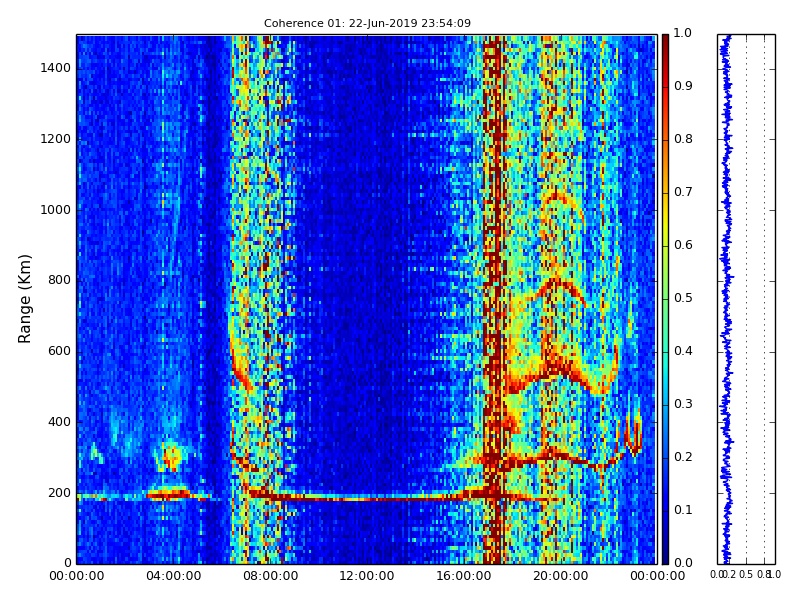Image resolution: width=800 pixels, height=600 pixels.
Task: Click the x-axis time label 16:00:00
Action: 464,576
